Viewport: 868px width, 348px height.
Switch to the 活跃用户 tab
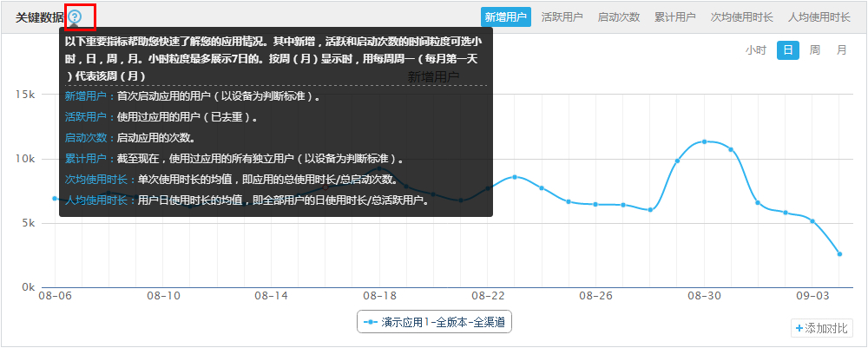pos(562,17)
